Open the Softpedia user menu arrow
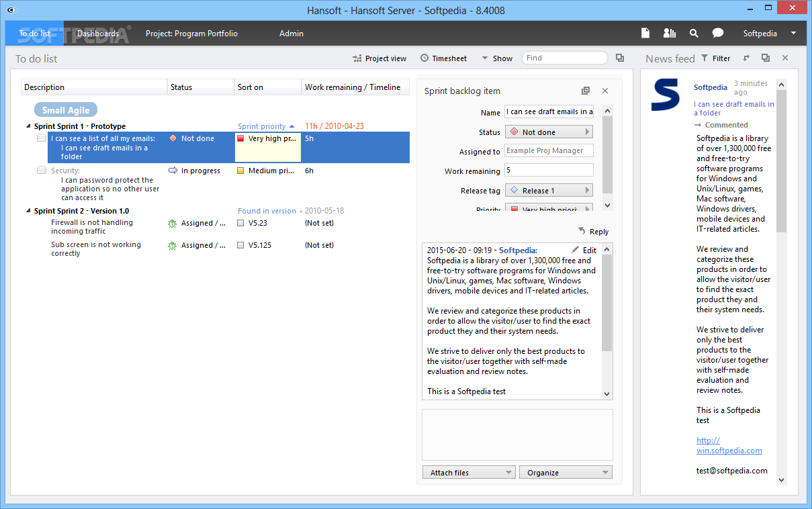This screenshot has height=509, width=812. (793, 33)
